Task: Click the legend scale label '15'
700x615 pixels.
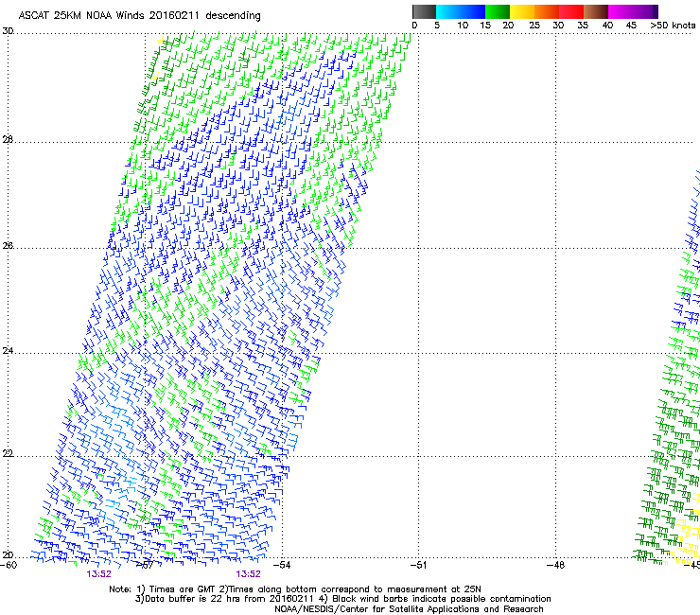Action: [485, 26]
